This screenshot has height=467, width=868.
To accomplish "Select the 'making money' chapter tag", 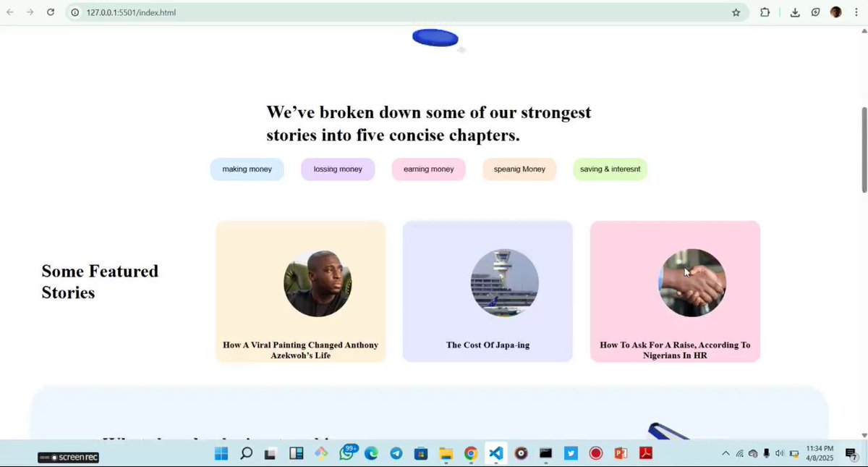I will point(247,169).
